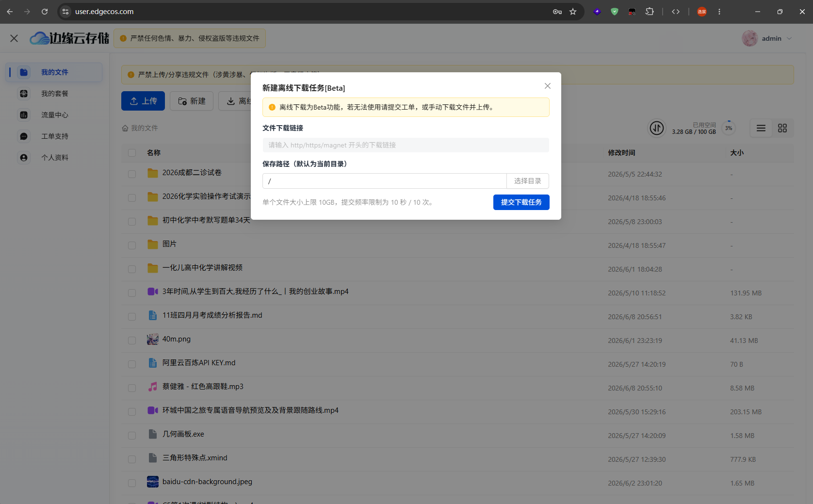Click the 我的文件 folder icon in sidebar
813x504 pixels.
[24, 72]
